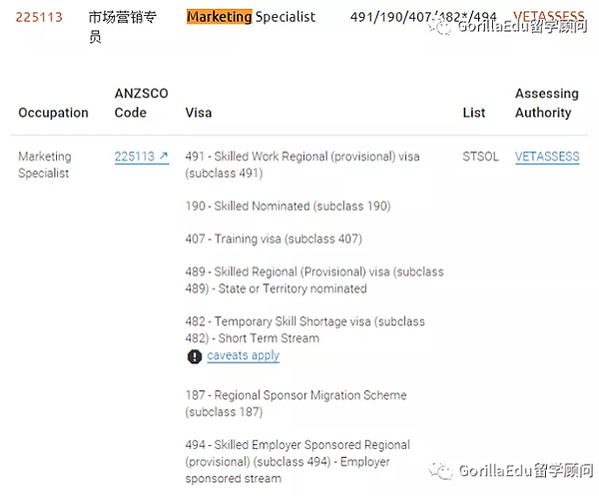Viewport: 599px width, 498px height.
Task: Click the 187 Regional Sponsor Migration Scheme entry
Action: click(x=296, y=403)
